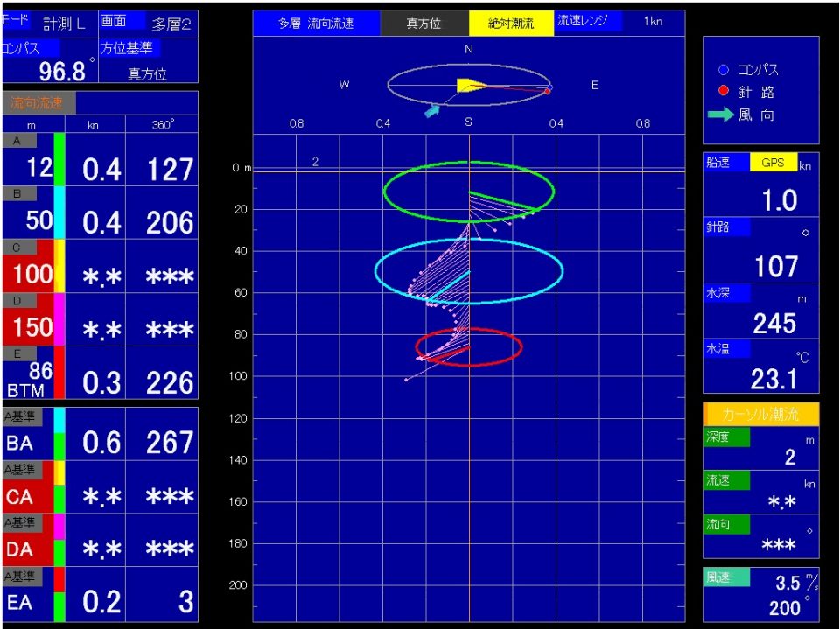840x629 pixels.
Task: Click the 水温 temperature value 23.1
Action: coord(773,379)
